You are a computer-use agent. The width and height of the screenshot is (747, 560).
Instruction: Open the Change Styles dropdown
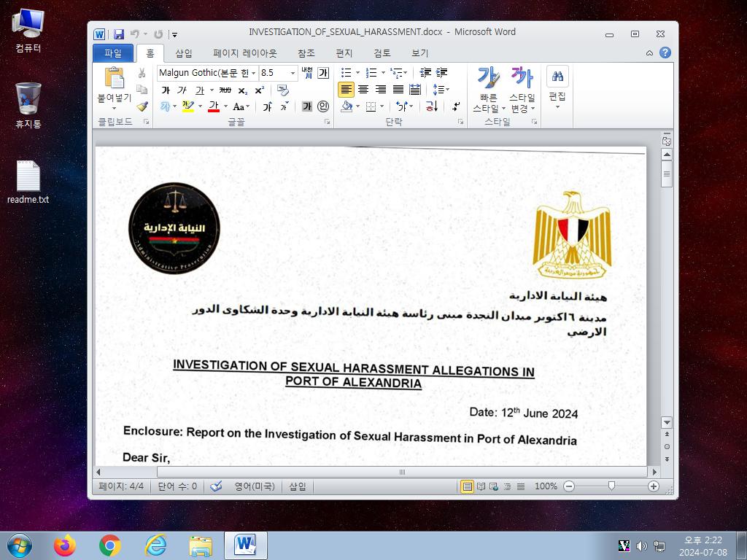coord(522,90)
